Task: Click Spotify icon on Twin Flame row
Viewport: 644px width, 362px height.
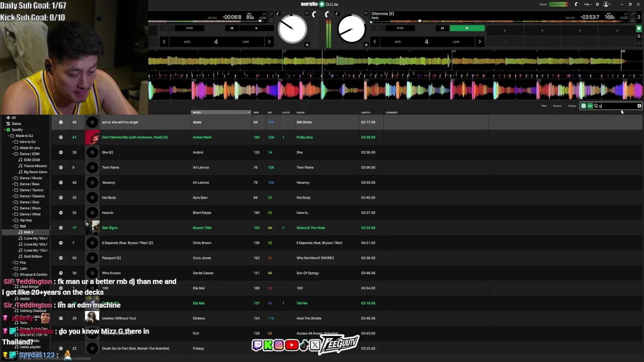Action: [x=60, y=167]
